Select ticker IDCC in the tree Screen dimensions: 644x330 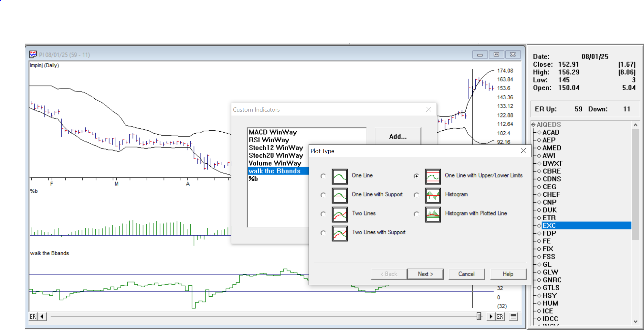(x=550, y=319)
